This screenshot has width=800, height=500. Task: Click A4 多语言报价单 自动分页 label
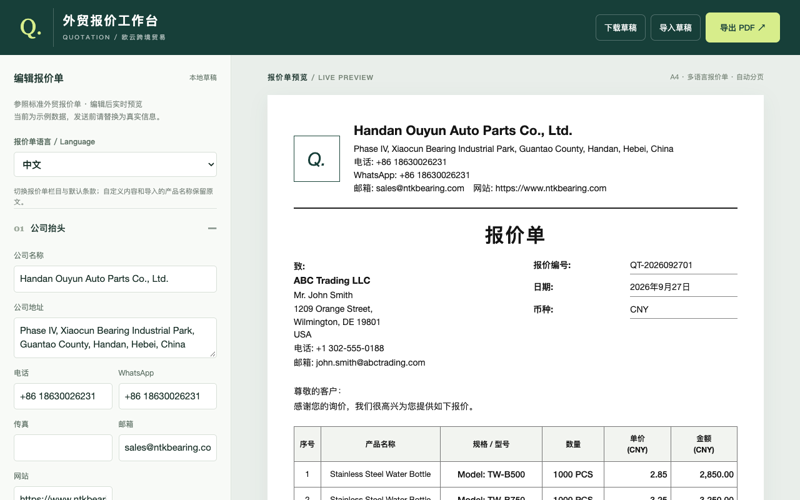click(x=717, y=77)
